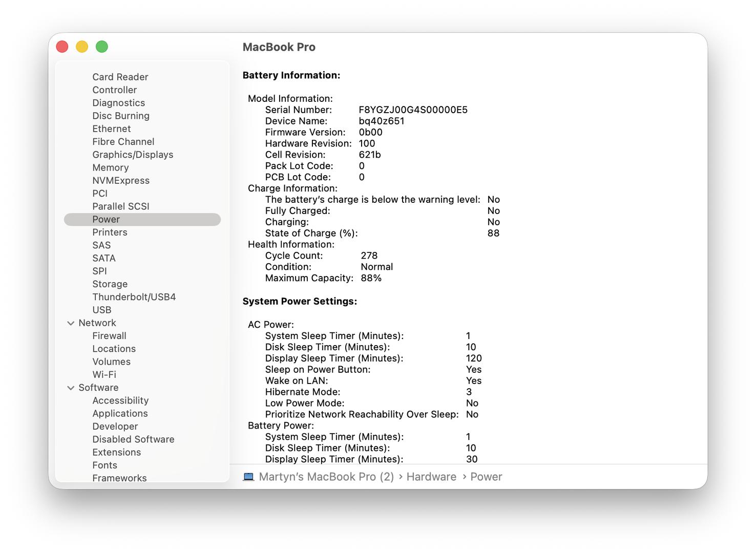756x553 pixels.
Task: Click the green full-screen window button
Action: pos(102,47)
